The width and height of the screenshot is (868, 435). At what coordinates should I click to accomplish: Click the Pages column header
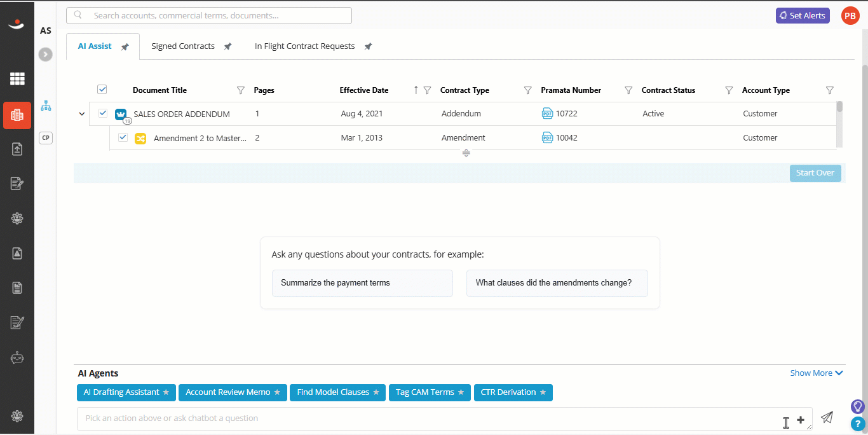(x=264, y=90)
